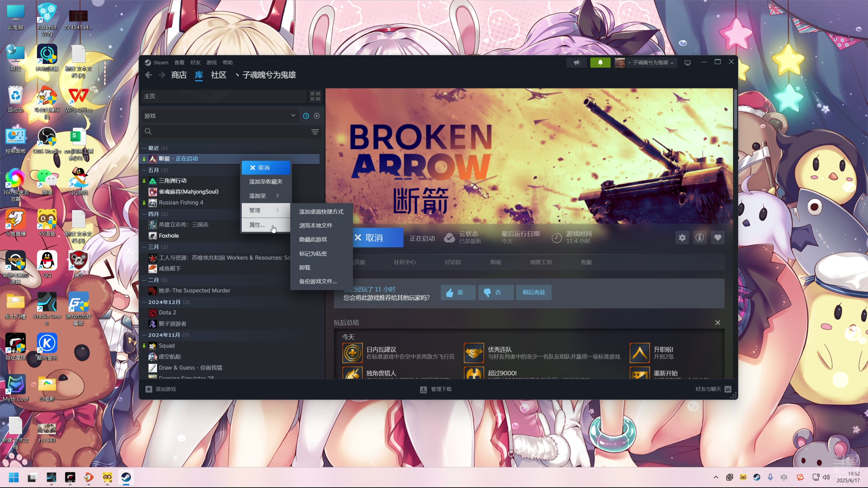Show hidden tray icons chevron
Viewport: 868px width, 488px height.
coord(716,477)
